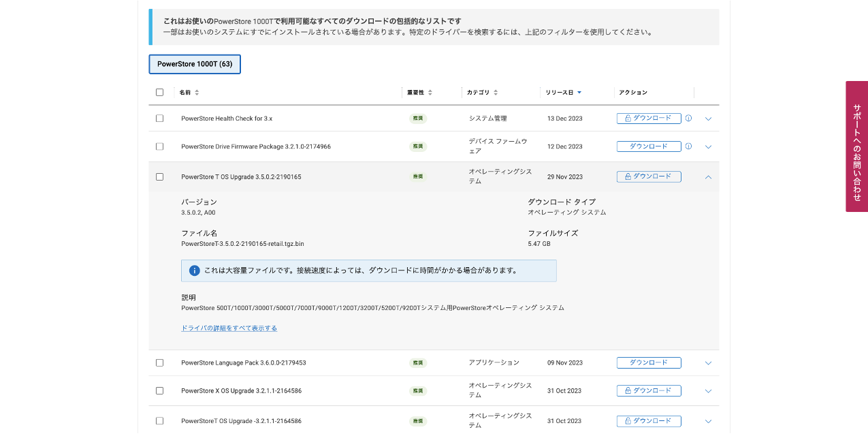This screenshot has width=868, height=434.
Task: Tick the select-all checkbox in table header
Action: coord(160,93)
